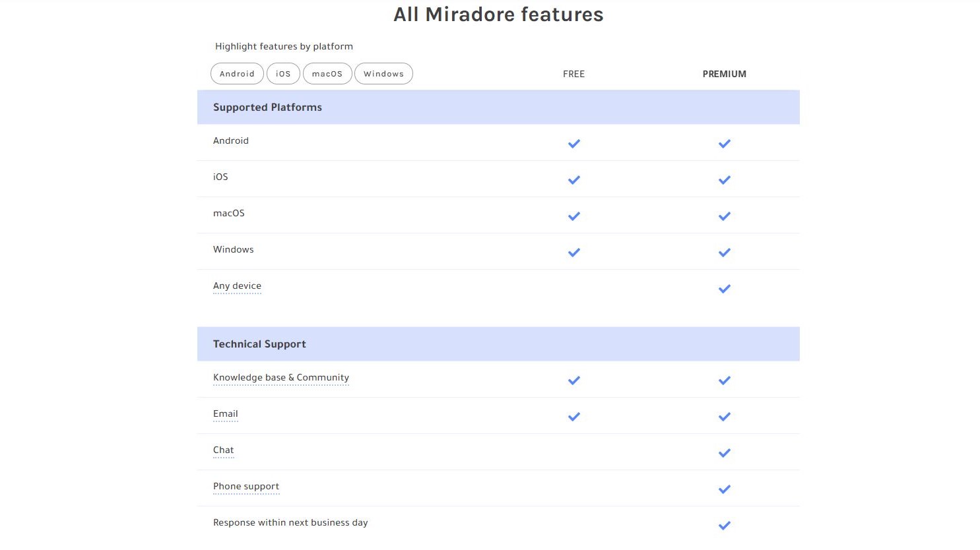Click Premium checkmark in Android row
Screen dimensions: 980x550
[x=725, y=143]
